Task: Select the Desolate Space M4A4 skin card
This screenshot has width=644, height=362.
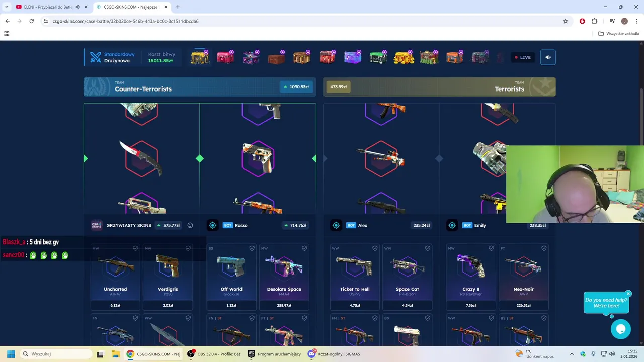Action: click(x=284, y=277)
